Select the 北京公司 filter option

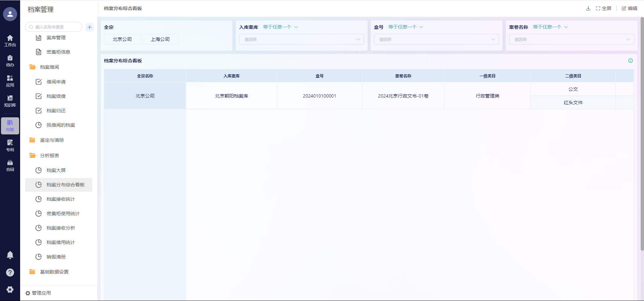tap(122, 39)
